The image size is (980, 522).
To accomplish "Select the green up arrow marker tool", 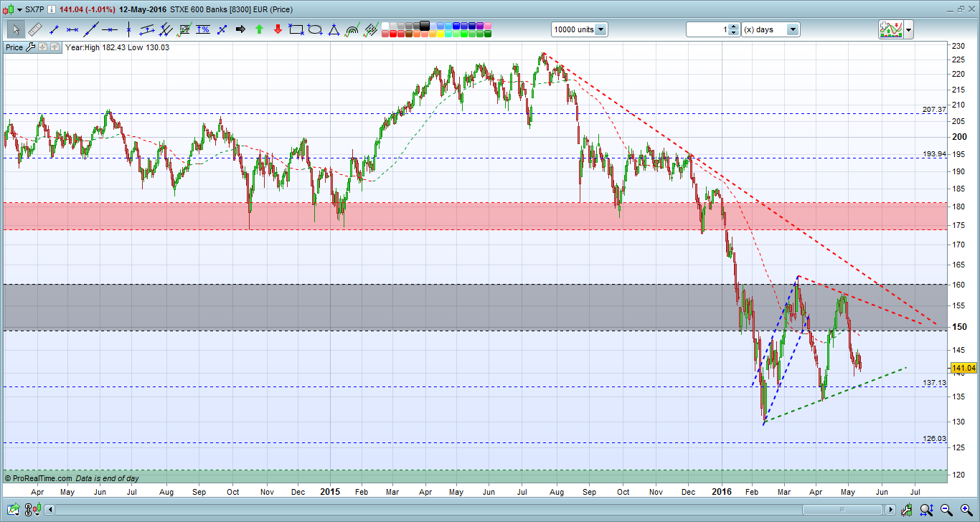I will click(x=259, y=29).
